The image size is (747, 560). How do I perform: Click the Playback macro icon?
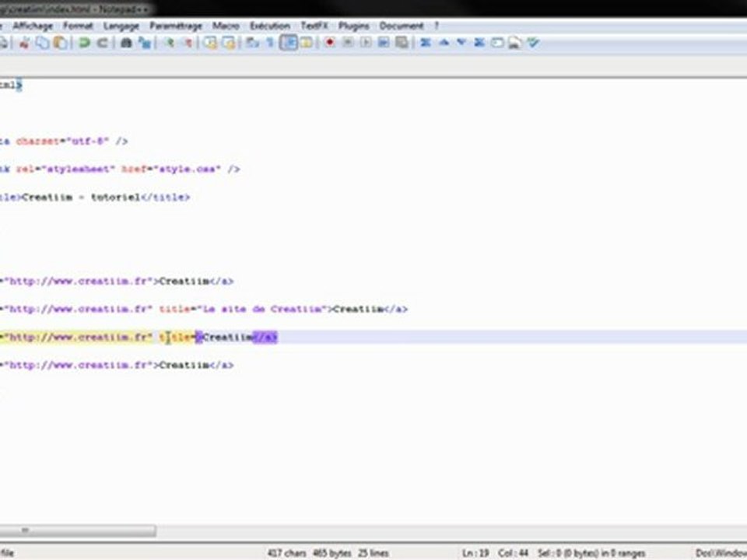click(366, 43)
